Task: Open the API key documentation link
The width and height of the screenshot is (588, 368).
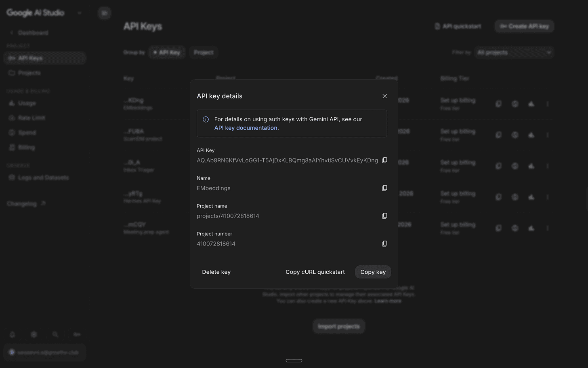Action: point(246,128)
